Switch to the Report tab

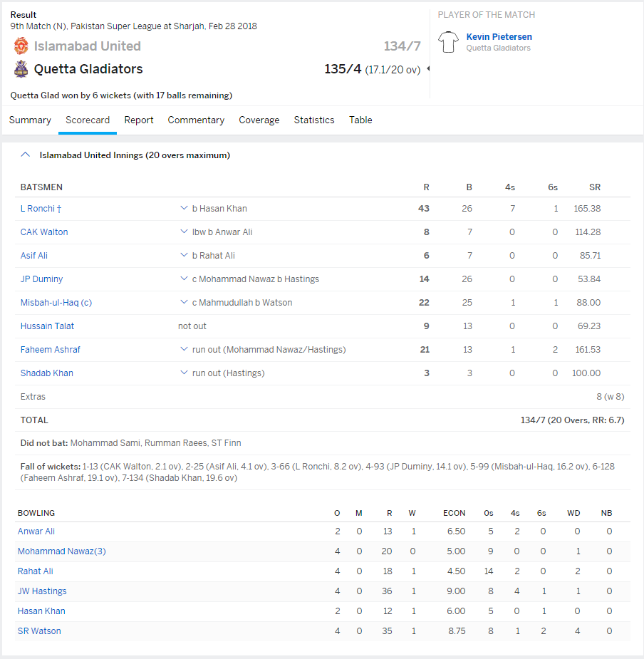138,120
